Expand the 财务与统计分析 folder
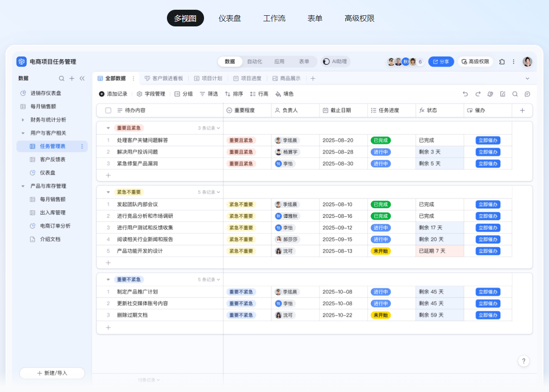549x392 pixels. coord(23,120)
